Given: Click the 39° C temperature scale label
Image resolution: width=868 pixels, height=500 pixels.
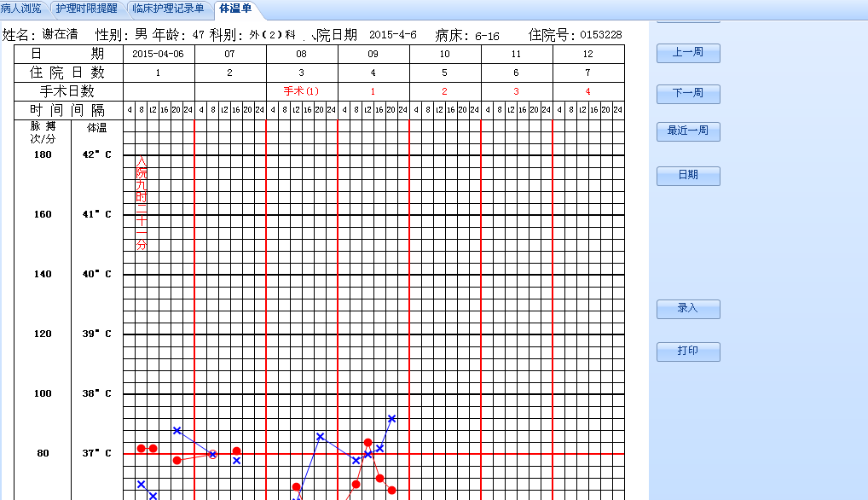Looking at the screenshot, I should coord(97,334).
